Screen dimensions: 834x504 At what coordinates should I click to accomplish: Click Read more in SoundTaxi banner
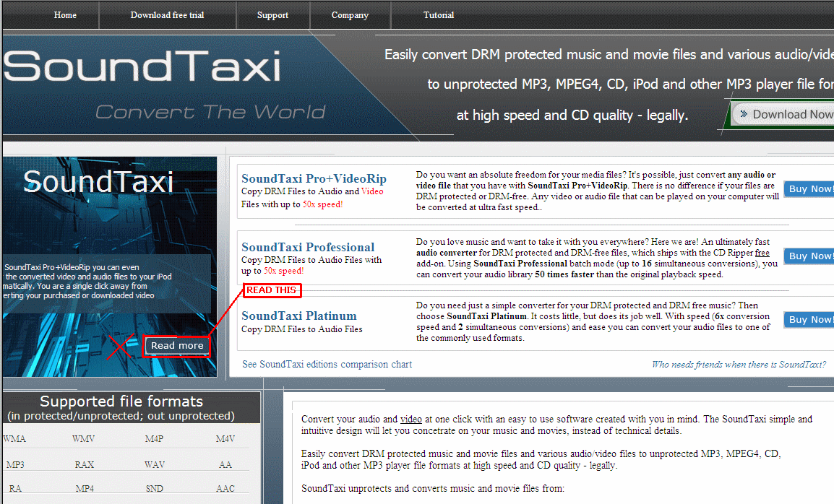(x=177, y=346)
